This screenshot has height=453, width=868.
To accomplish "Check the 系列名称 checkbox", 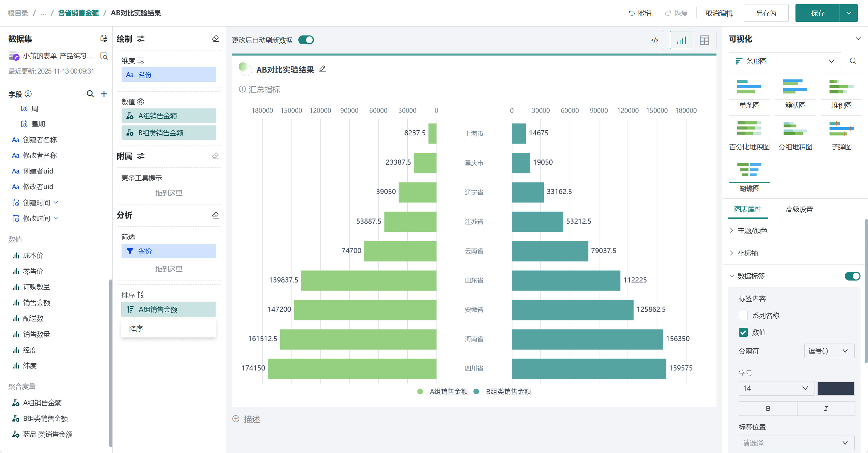I will pyautogui.click(x=743, y=316).
